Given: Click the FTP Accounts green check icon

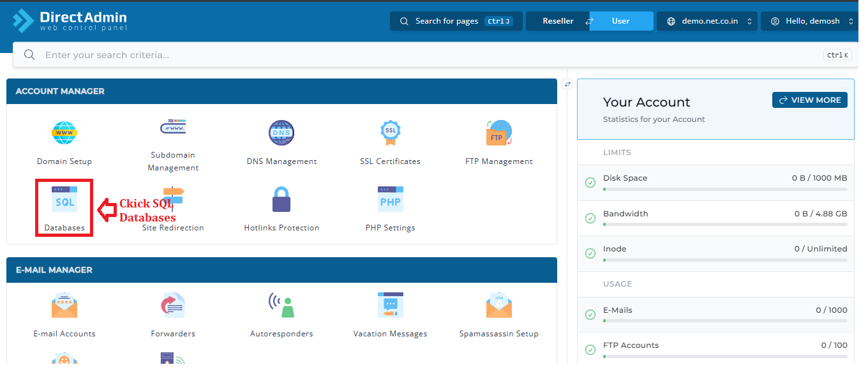Looking at the screenshot, I should 590,350.
